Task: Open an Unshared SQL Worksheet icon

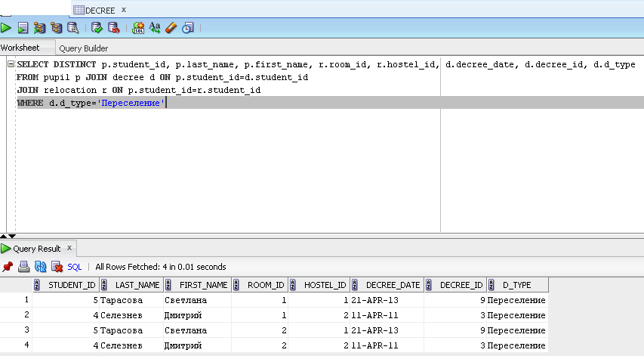Action: 138,28
